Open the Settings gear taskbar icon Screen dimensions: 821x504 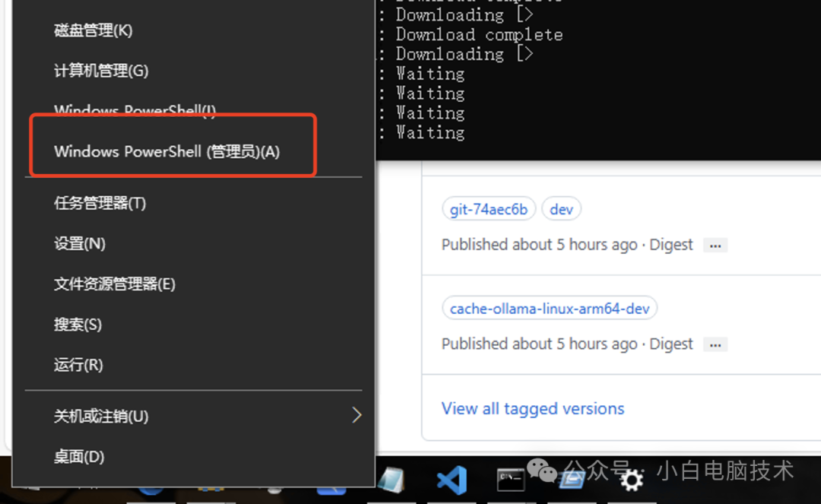[632, 480]
